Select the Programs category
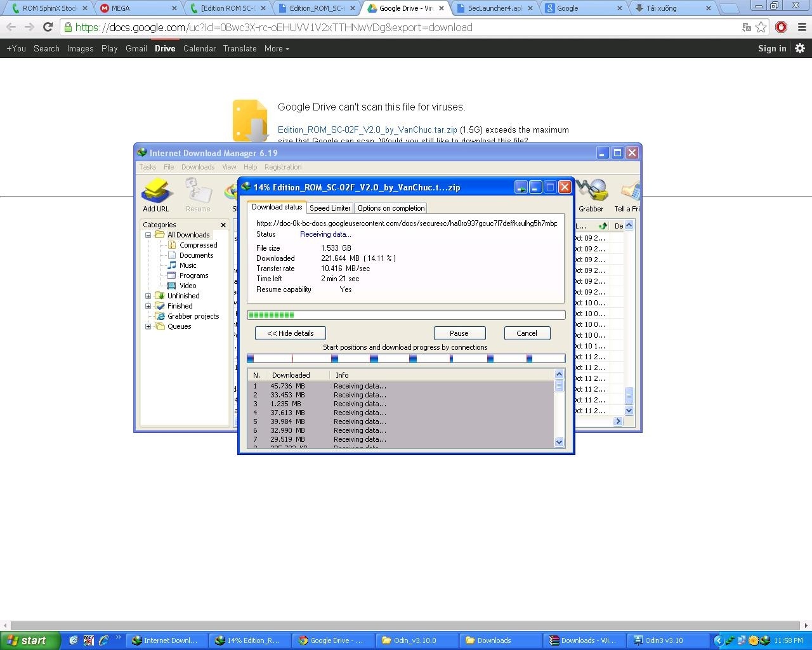This screenshot has width=812, height=650. 193,275
